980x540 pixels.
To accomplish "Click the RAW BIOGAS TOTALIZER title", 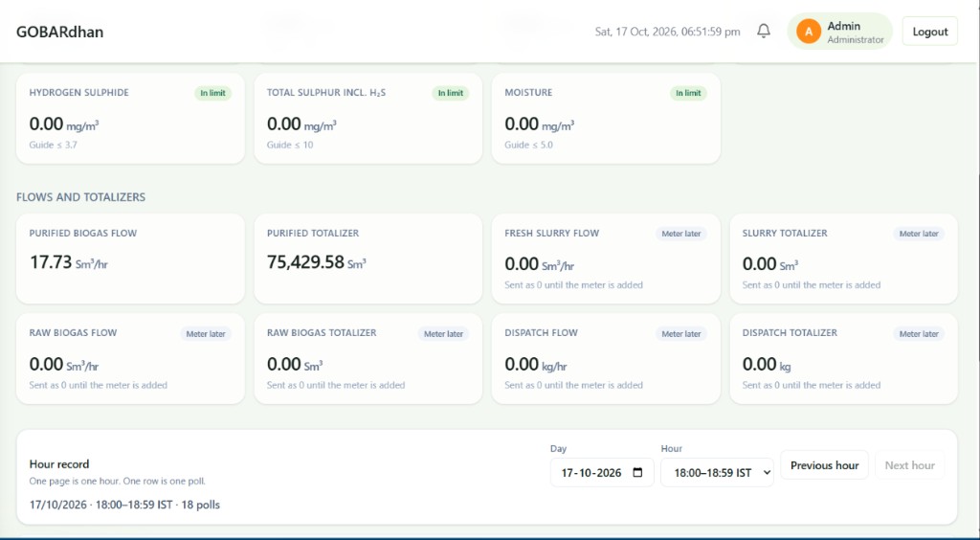I will coord(322,333).
